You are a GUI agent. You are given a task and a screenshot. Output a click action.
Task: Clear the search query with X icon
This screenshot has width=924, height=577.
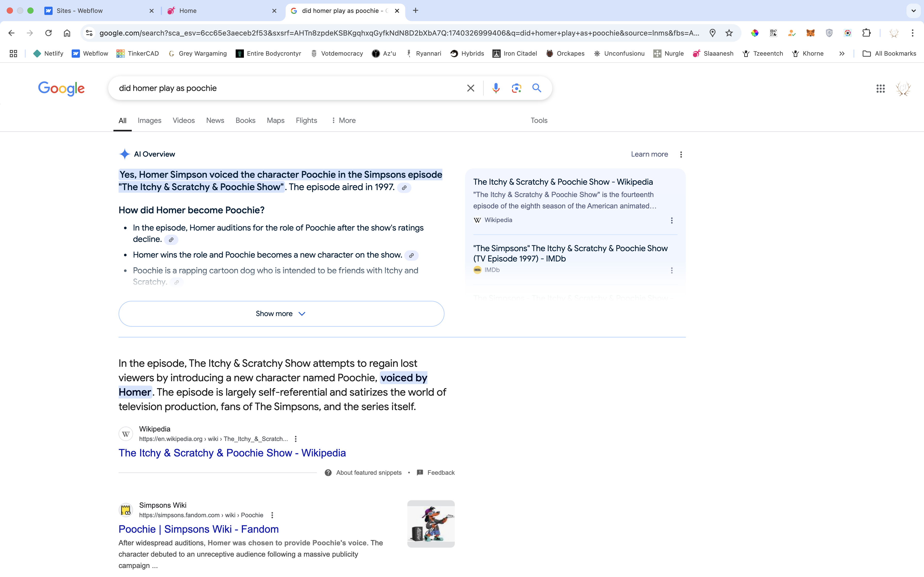click(x=471, y=88)
